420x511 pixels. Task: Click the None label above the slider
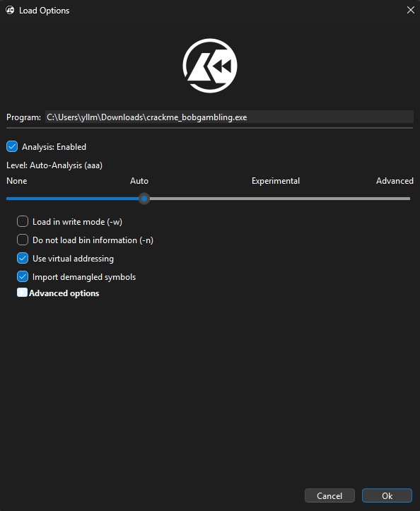tap(17, 181)
